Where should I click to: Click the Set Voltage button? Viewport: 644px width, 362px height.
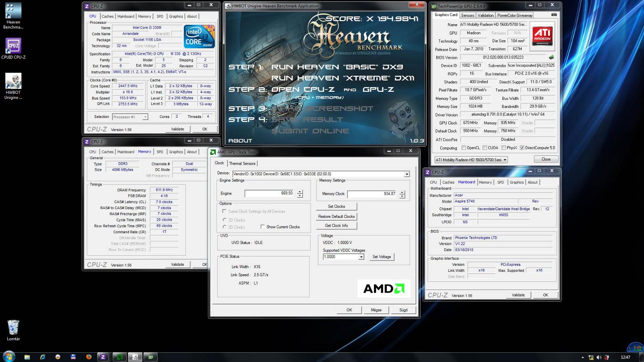point(382,257)
